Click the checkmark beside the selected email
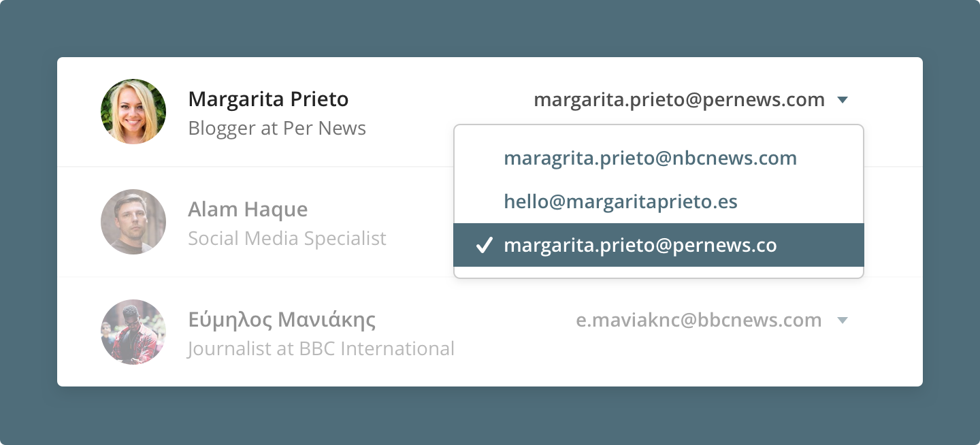This screenshot has width=980, height=445. coord(484,246)
